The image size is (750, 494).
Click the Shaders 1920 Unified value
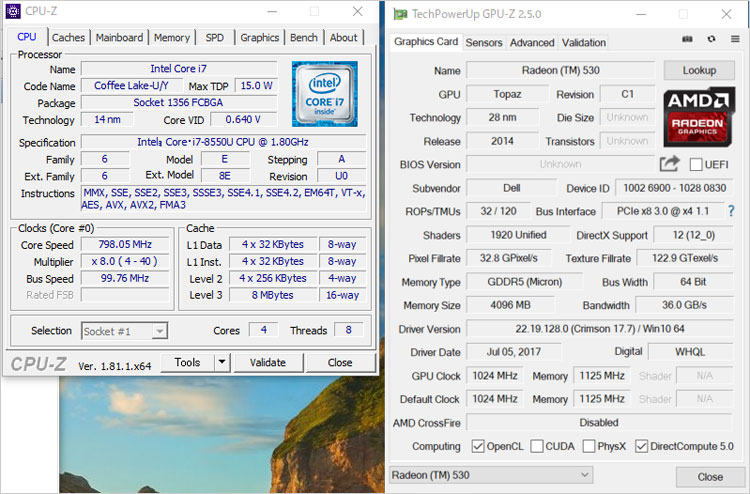518,235
